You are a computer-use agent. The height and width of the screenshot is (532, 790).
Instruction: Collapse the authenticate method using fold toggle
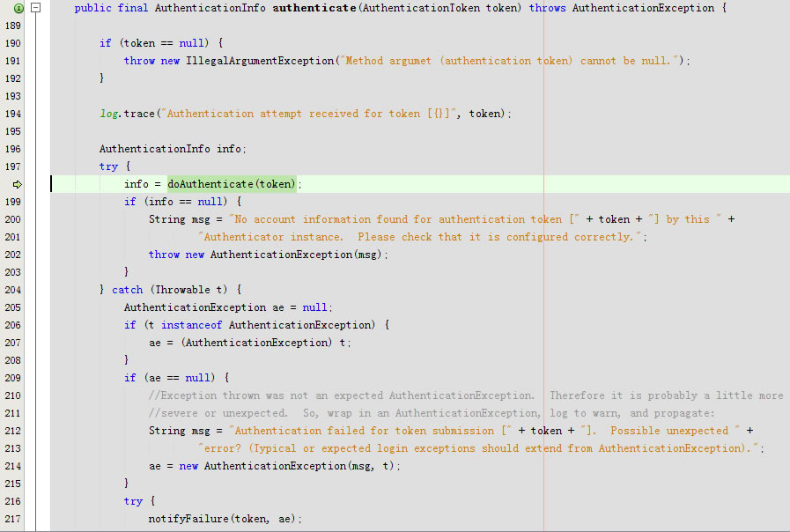(36, 8)
